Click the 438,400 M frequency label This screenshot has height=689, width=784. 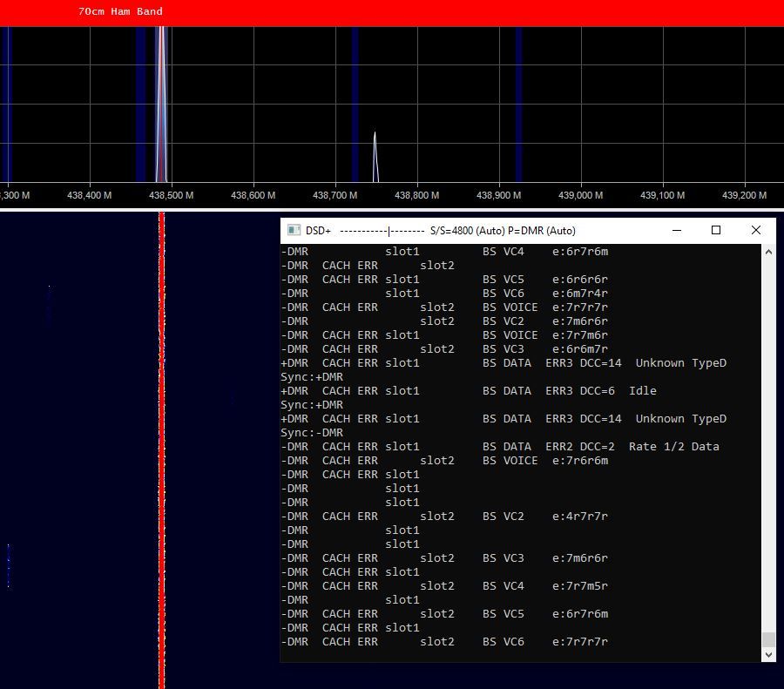[x=89, y=195]
